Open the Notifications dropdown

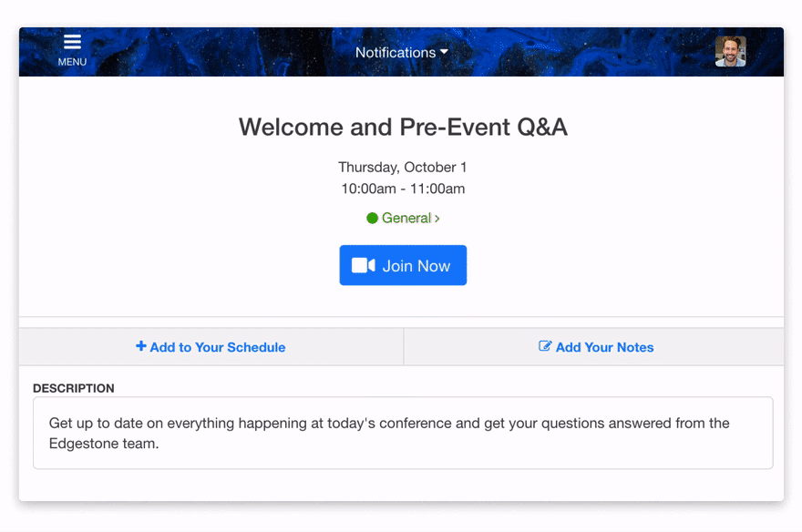click(402, 52)
